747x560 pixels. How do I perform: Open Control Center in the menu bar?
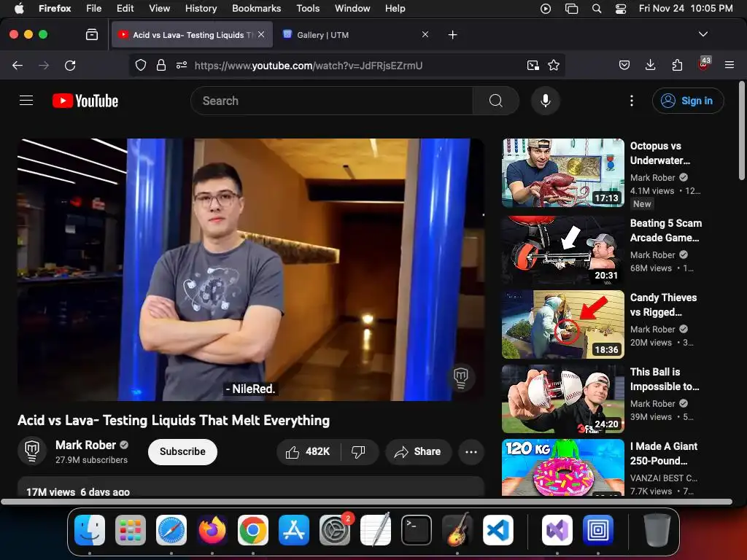[x=621, y=9]
